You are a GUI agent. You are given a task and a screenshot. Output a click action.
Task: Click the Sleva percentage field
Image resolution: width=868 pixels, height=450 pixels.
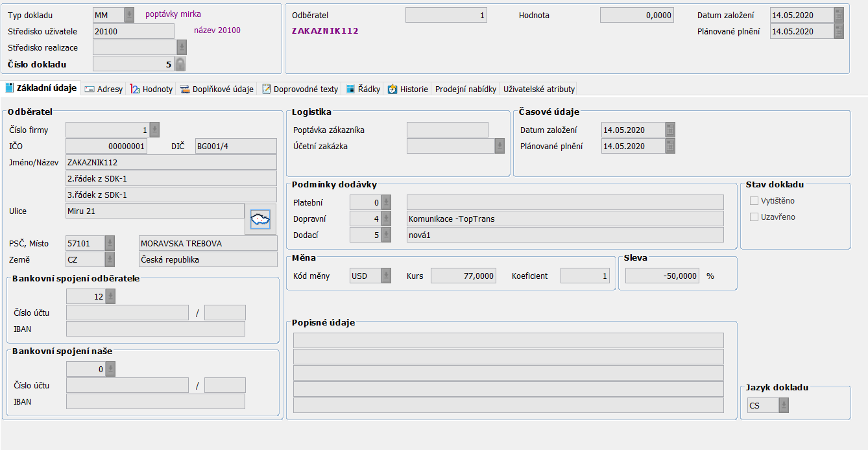click(661, 276)
